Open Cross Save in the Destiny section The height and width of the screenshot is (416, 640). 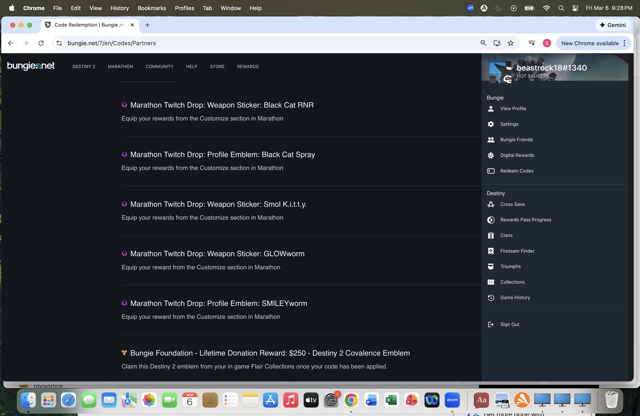click(512, 204)
